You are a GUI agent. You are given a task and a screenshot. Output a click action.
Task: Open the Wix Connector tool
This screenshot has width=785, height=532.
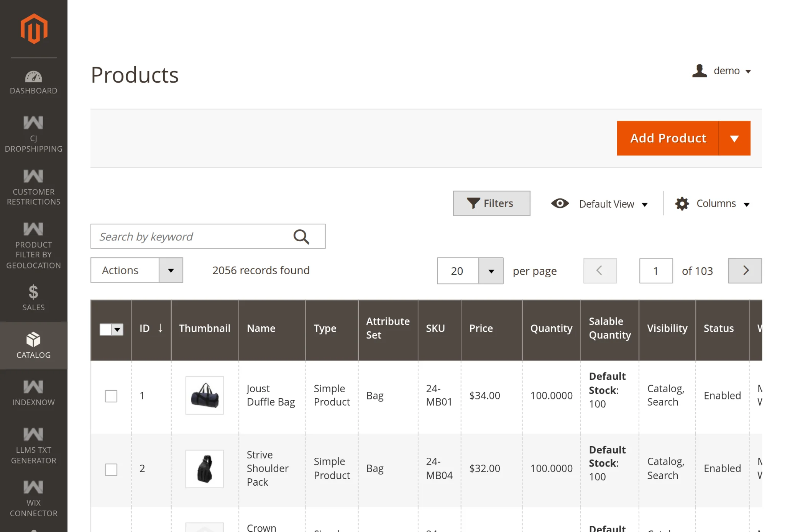pyautogui.click(x=34, y=498)
